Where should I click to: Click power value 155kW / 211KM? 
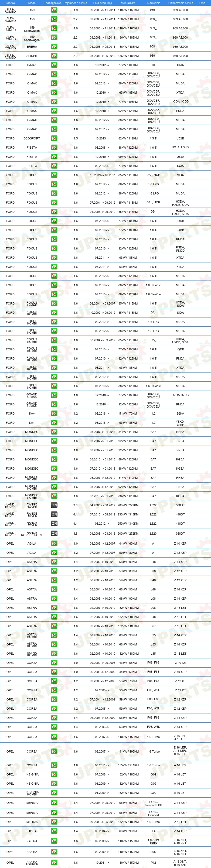tap(128, 765)
